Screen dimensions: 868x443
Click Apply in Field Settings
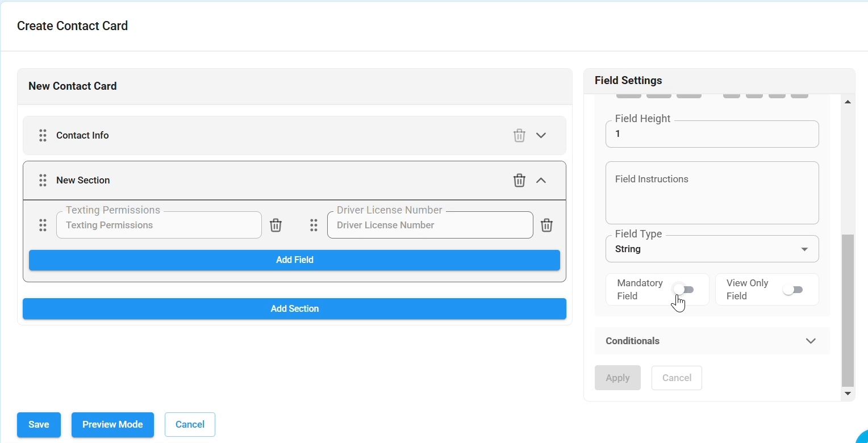click(617, 378)
